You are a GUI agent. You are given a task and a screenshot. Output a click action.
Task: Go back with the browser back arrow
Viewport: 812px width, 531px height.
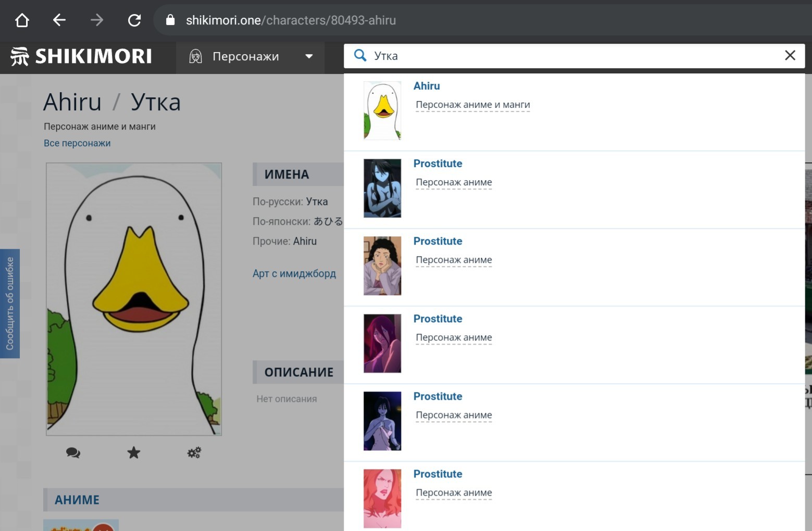pyautogui.click(x=59, y=20)
